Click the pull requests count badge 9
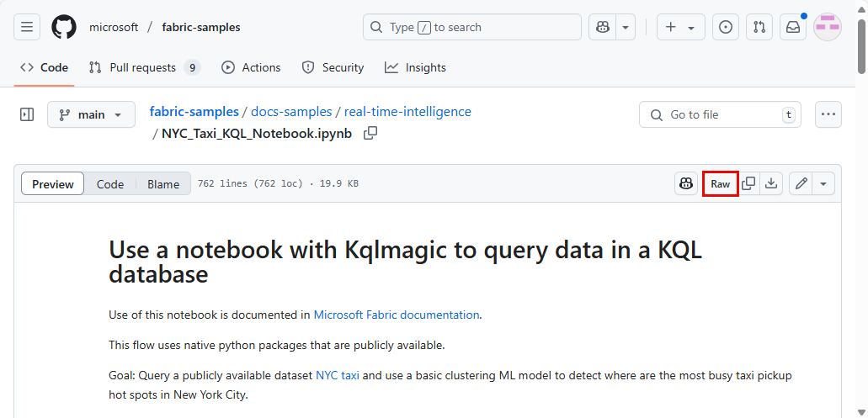Screen dimensions: 868x418 [192, 67]
